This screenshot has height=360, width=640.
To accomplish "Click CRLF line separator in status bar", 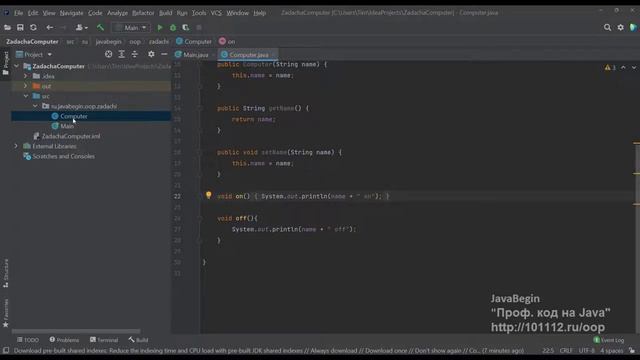I will [x=566, y=351].
